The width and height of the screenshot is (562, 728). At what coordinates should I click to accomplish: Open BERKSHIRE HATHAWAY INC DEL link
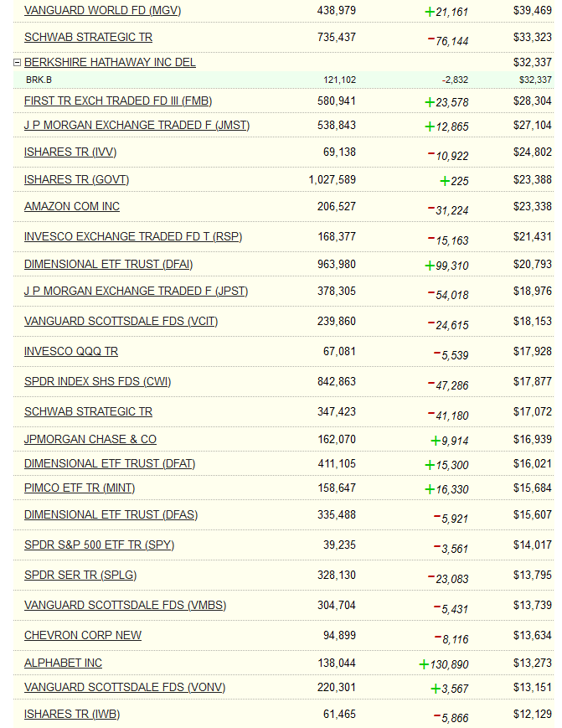110,62
